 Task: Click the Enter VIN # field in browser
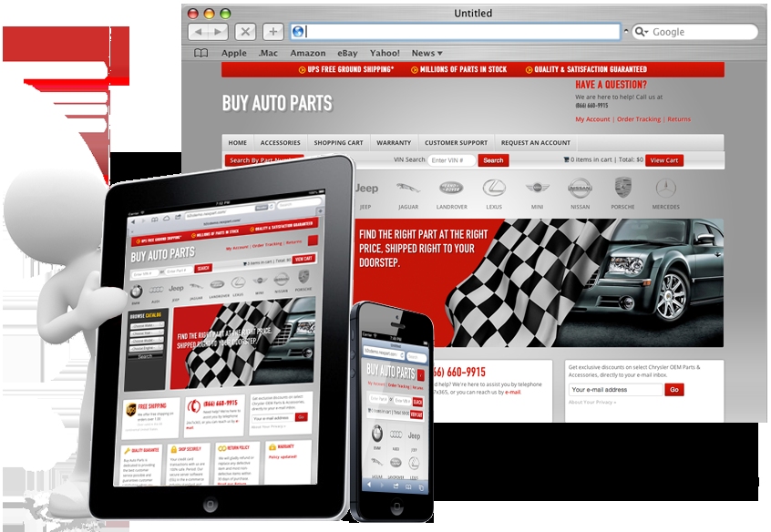[x=451, y=160]
